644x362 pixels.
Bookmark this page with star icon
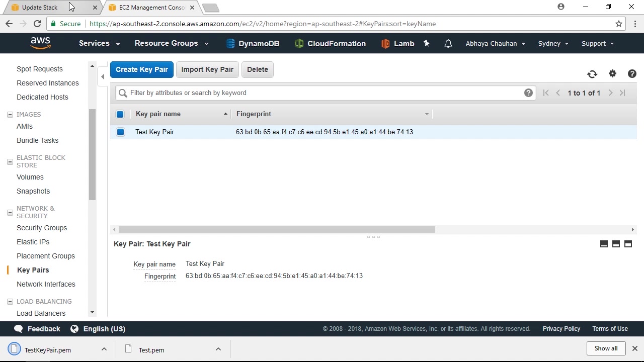(x=619, y=24)
